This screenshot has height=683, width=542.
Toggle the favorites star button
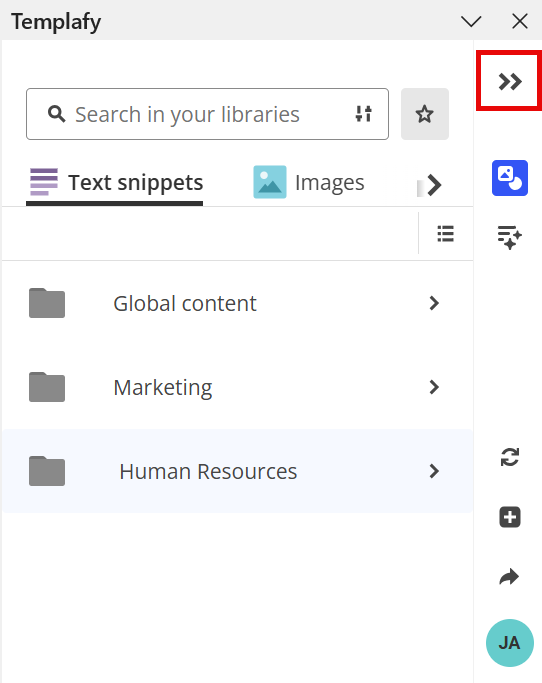pos(425,114)
